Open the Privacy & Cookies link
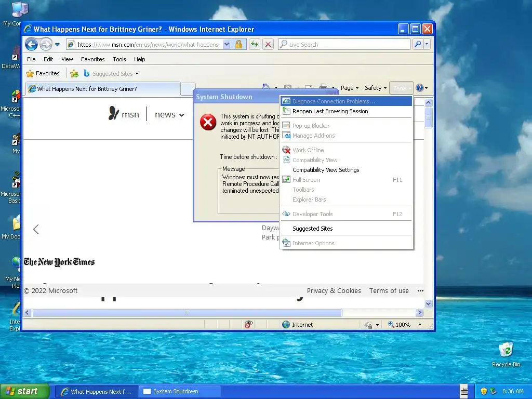This screenshot has width=532, height=399. pyautogui.click(x=334, y=291)
